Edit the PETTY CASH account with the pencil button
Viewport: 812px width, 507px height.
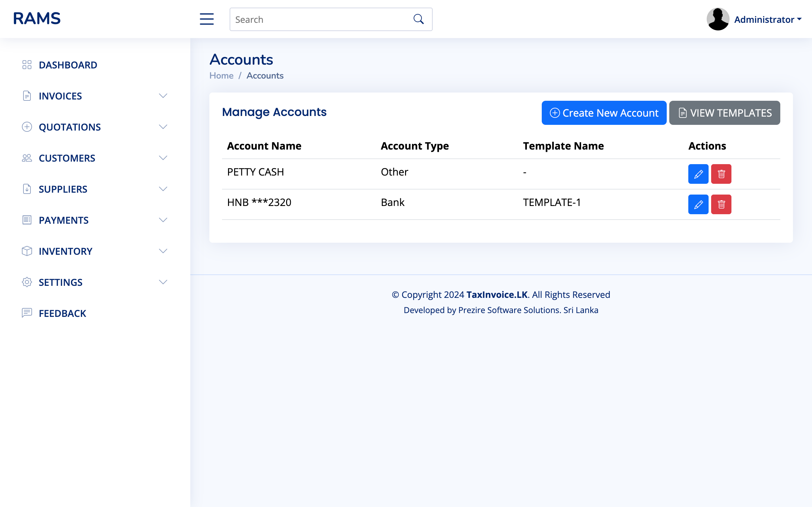[698, 174]
